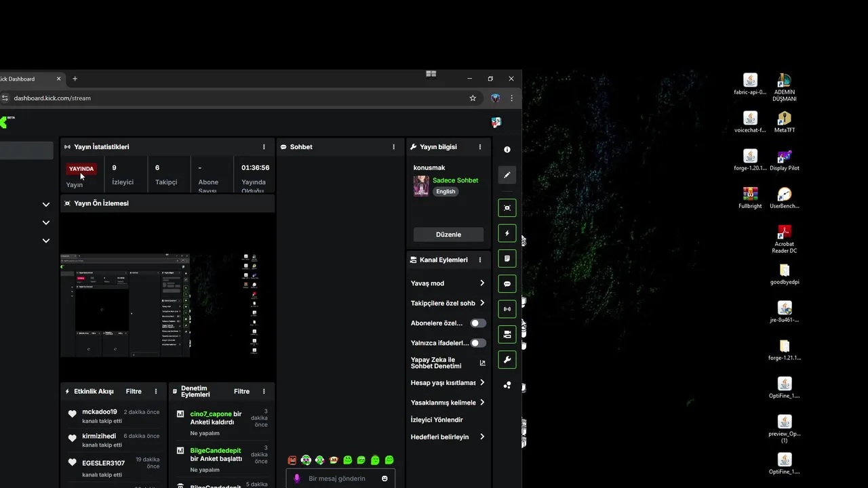
Task: Click the English language tag
Action: tap(446, 192)
